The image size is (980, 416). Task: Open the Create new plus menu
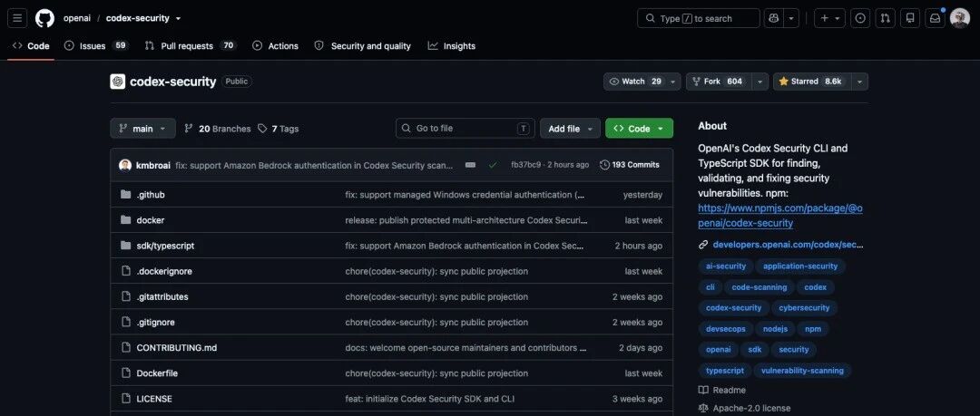830,18
